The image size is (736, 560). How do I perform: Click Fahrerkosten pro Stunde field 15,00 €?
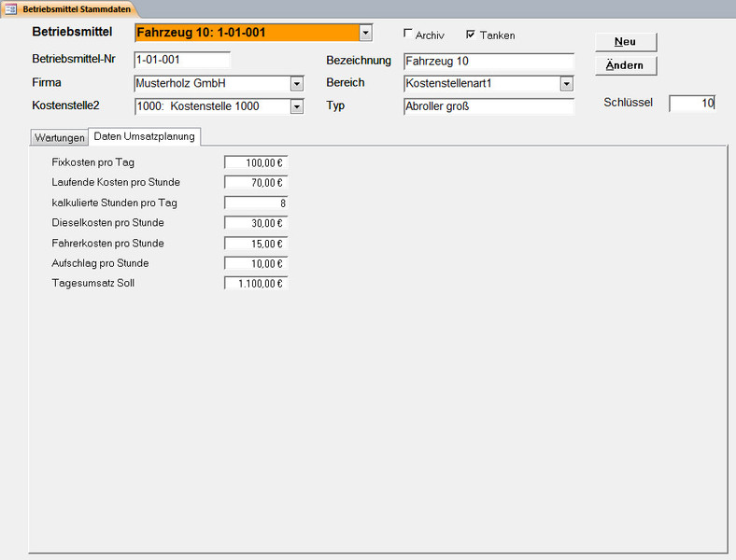pos(256,244)
